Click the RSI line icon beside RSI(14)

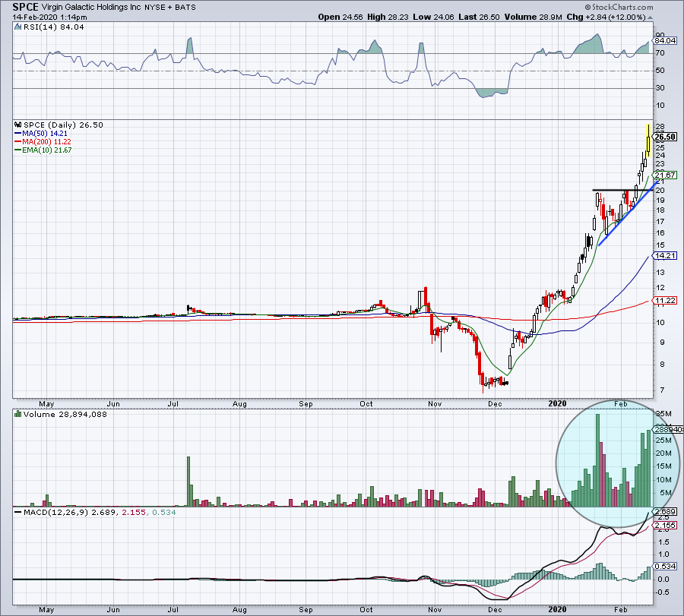(x=17, y=27)
